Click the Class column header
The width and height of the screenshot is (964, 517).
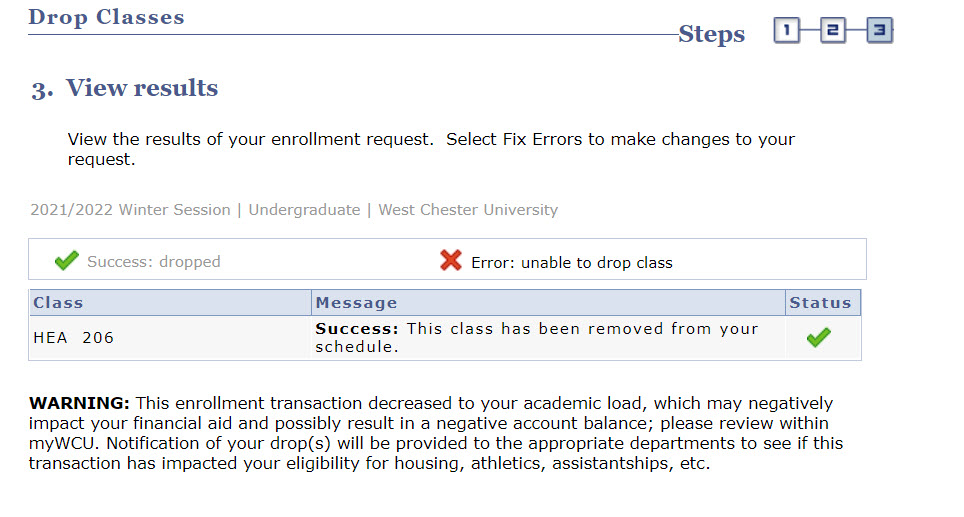(x=58, y=303)
